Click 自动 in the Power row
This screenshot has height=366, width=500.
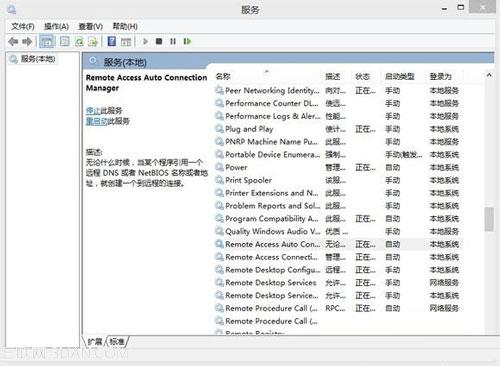(392, 167)
